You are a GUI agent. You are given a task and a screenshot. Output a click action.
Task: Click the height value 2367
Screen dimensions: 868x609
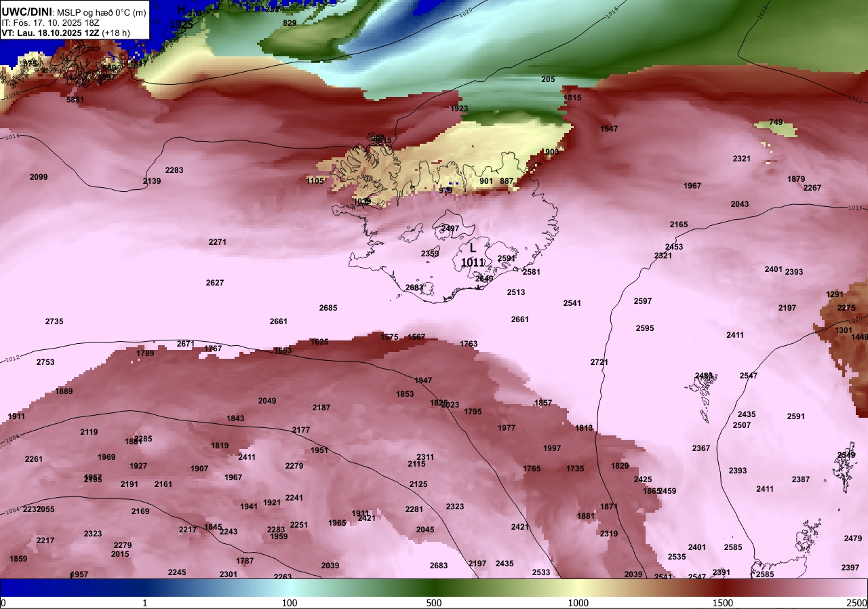(701, 448)
